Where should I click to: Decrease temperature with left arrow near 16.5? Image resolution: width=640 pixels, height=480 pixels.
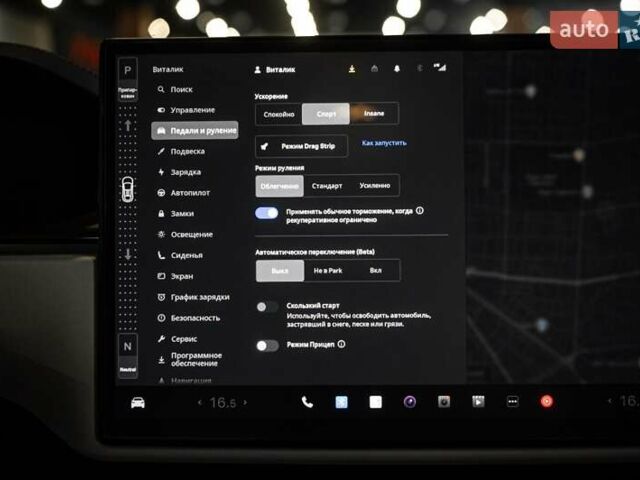[199, 402]
